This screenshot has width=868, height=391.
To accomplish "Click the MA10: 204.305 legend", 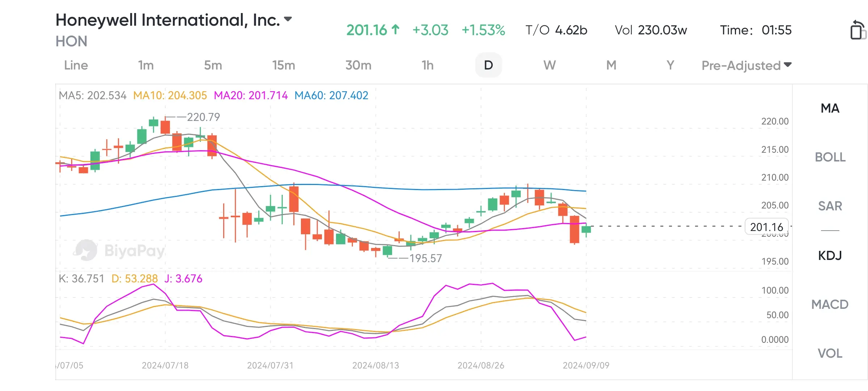I will click(170, 96).
